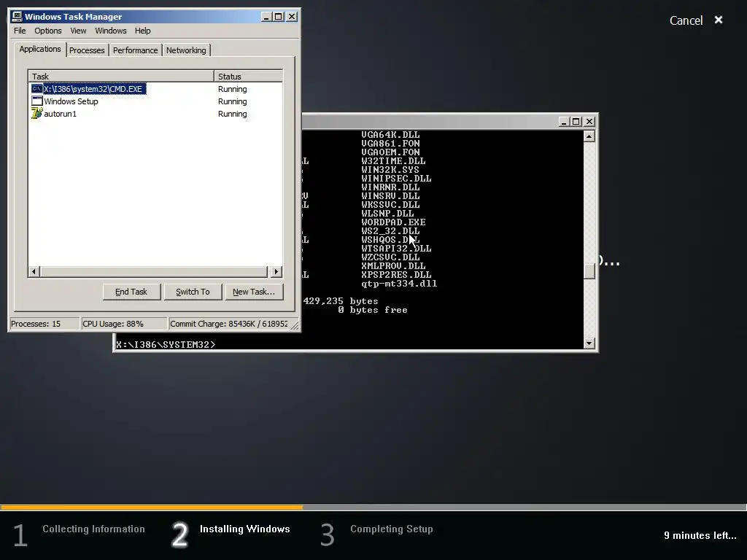Viewport: 747px width, 560px height.
Task: Click the command prompt scroll up arrow
Action: 589,136
